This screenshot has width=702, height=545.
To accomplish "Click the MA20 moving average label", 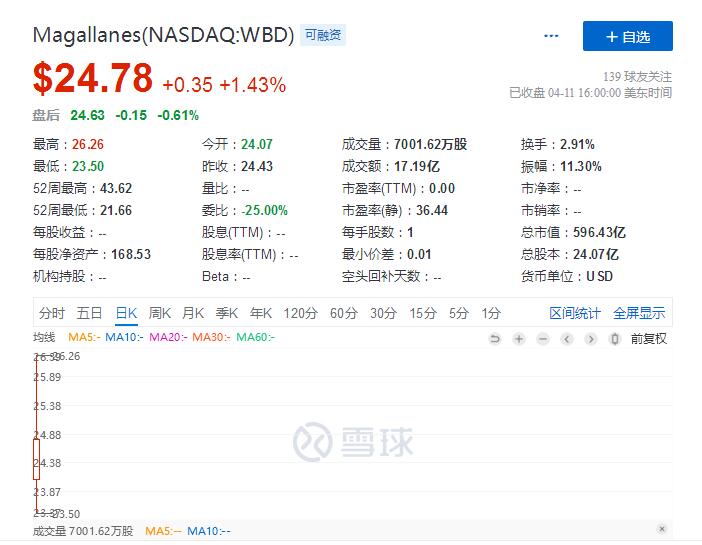I will pyautogui.click(x=168, y=337).
